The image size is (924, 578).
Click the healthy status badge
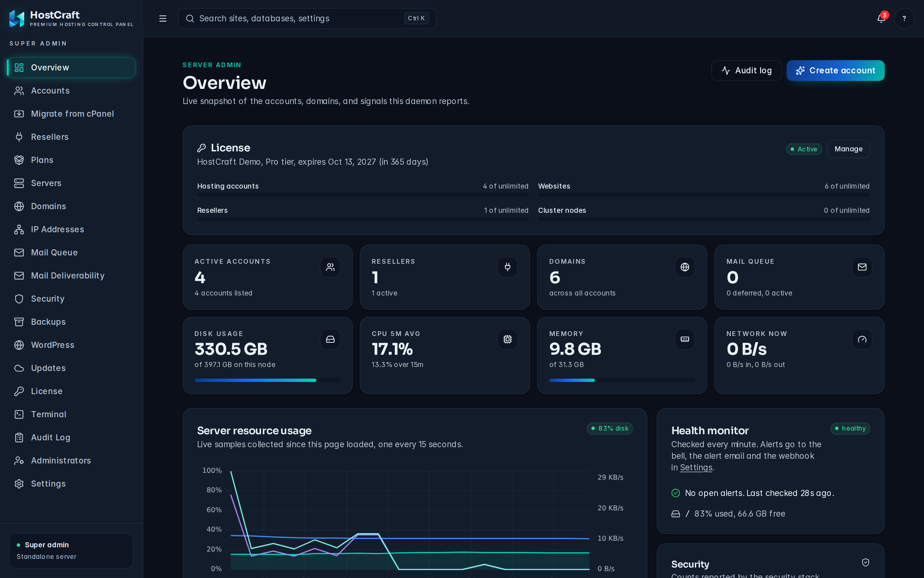850,428
